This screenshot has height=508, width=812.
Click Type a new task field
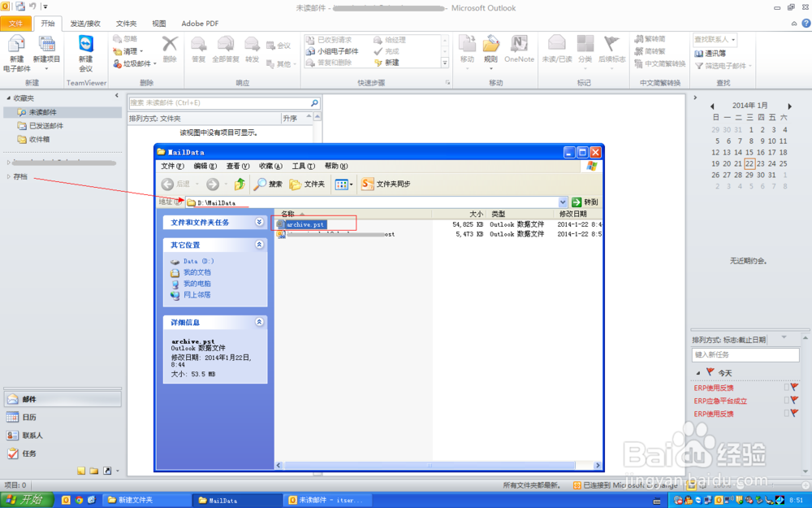coord(745,354)
